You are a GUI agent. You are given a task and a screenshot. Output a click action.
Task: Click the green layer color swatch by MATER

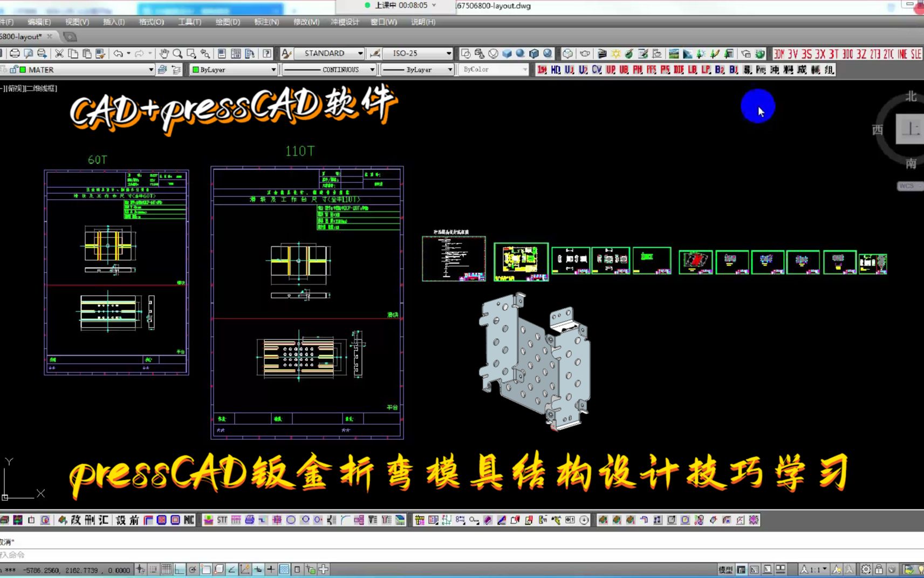pyautogui.click(x=23, y=70)
